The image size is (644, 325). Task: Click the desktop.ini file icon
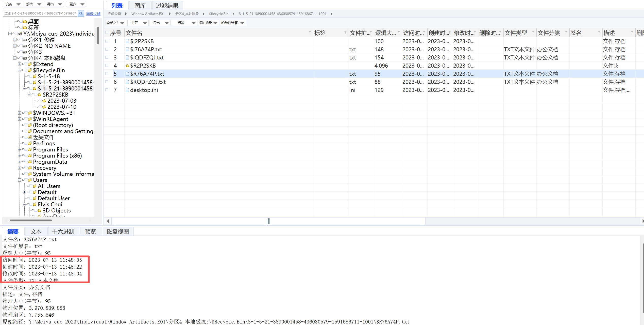click(x=127, y=90)
